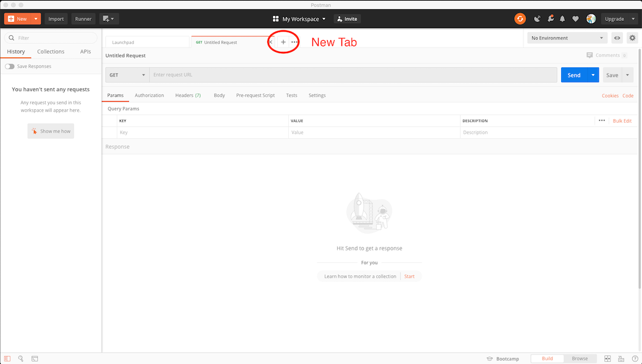Screen dimensions: 642x364
Task: Click the heart icon in header
Action: pos(575,19)
